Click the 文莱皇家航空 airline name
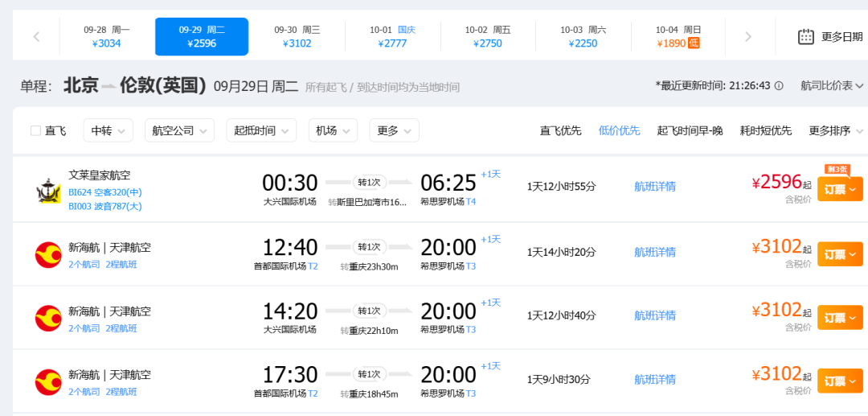868x416 pixels. pyautogui.click(x=100, y=175)
